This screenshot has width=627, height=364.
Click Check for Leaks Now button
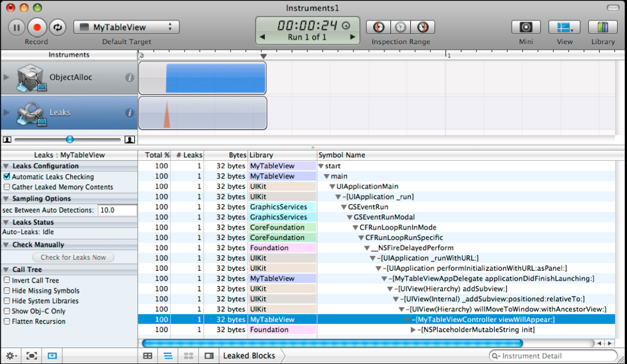[x=73, y=257]
